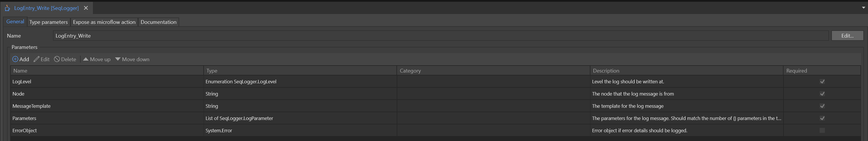This screenshot has width=868, height=141.
Task: Switch to the Documentation tab
Action: pos(158,22)
